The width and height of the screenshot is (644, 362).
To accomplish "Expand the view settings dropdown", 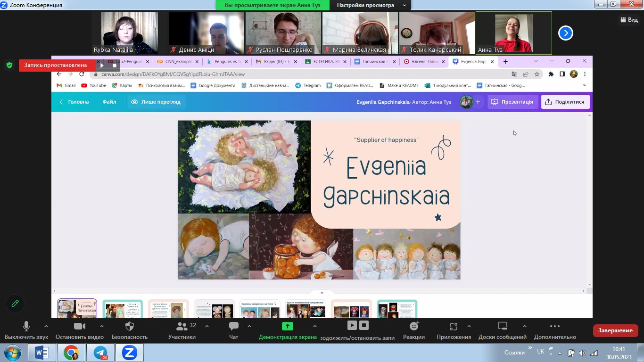I will click(x=404, y=5).
